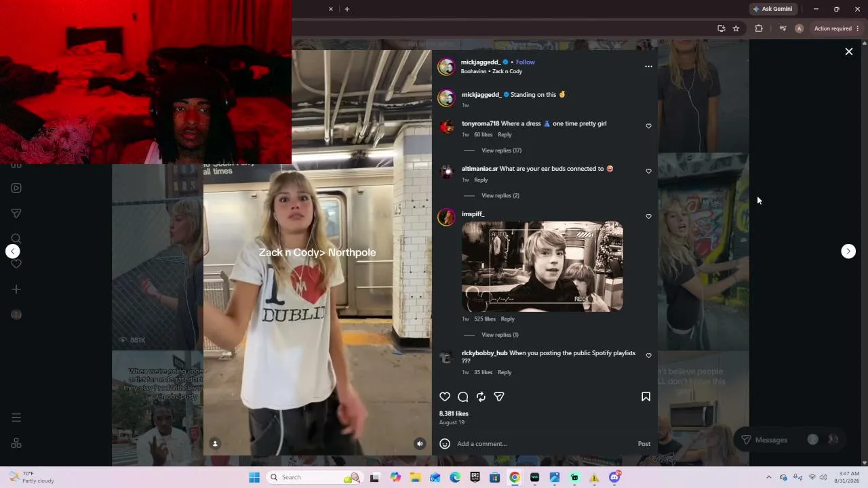This screenshot has width=868, height=488.
Task: Show hidden system tray icons
Action: (768, 478)
